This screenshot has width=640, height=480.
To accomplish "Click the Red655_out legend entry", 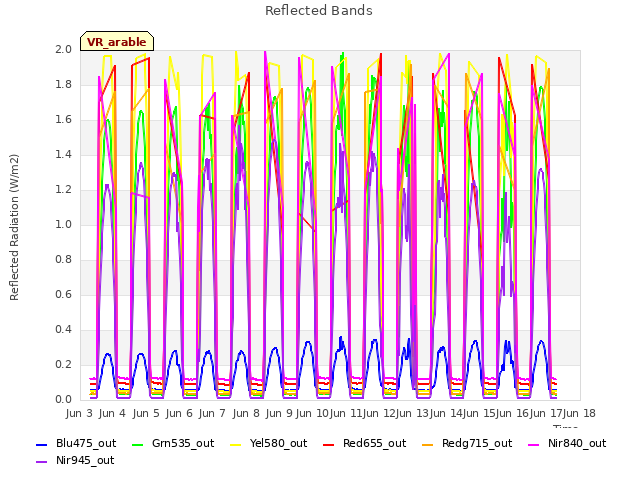I will click(364, 444).
